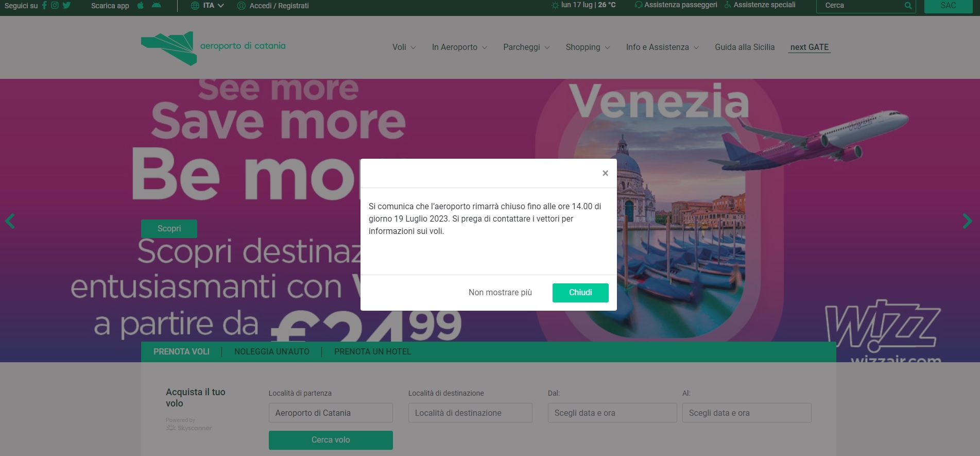Select the NOLEGGIA UN'AUTO tab
The width and height of the screenshot is (980, 456).
[272, 351]
